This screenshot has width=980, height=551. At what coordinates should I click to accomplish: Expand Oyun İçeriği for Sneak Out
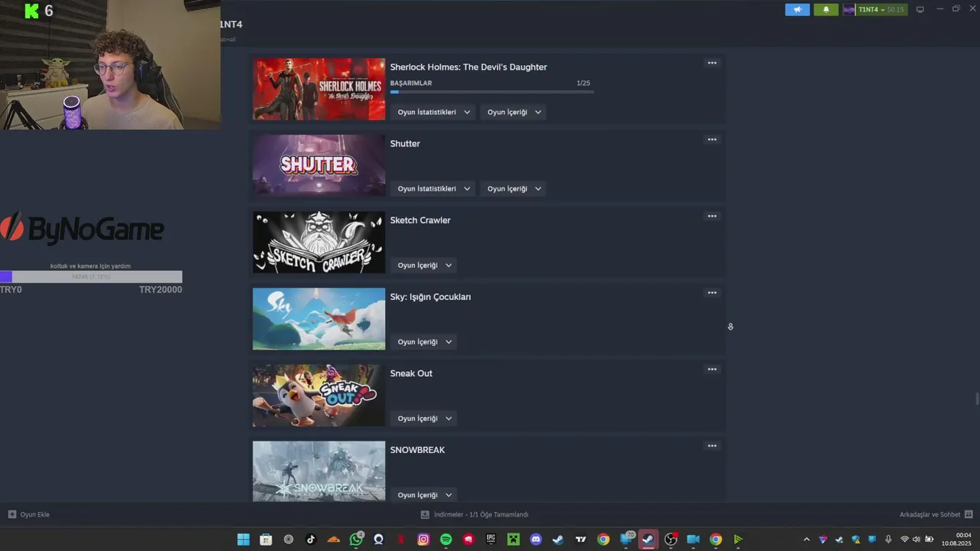coord(423,418)
